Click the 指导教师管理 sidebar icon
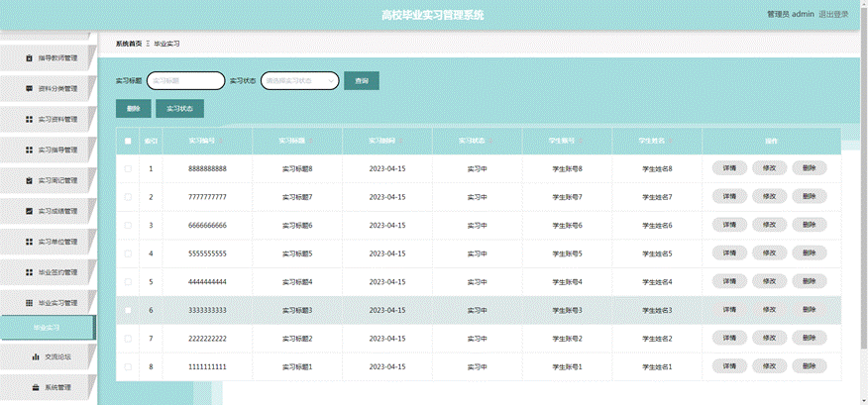The height and width of the screenshot is (405, 868). coord(30,57)
